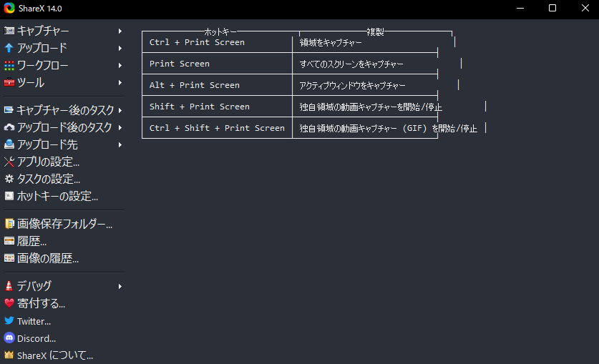Expand the アップロード後のタスク submenu arrow
The height and width of the screenshot is (364, 599).
pyautogui.click(x=120, y=127)
